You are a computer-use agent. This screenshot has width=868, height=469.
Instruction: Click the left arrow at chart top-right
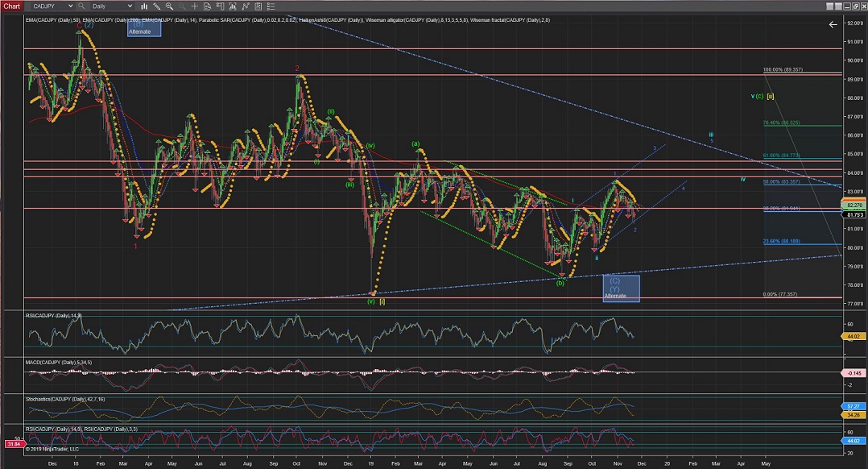click(x=833, y=24)
